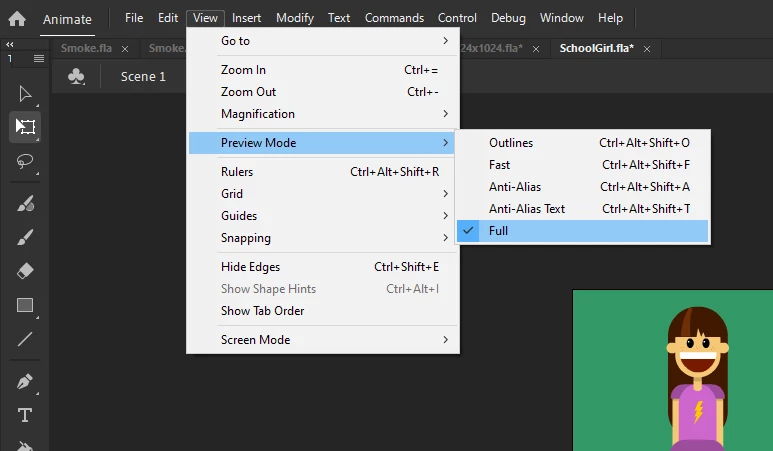
Task: Expand the Go to submenu
Action: 323,41
